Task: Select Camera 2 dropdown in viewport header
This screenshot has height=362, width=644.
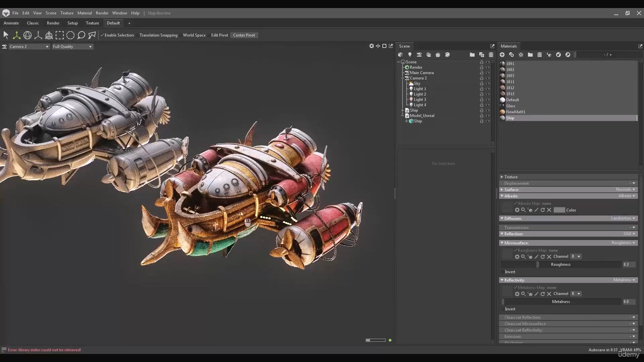Action: [x=28, y=46]
